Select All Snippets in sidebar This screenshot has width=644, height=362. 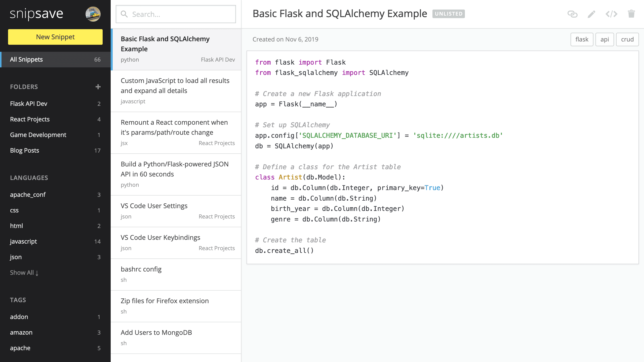click(55, 60)
